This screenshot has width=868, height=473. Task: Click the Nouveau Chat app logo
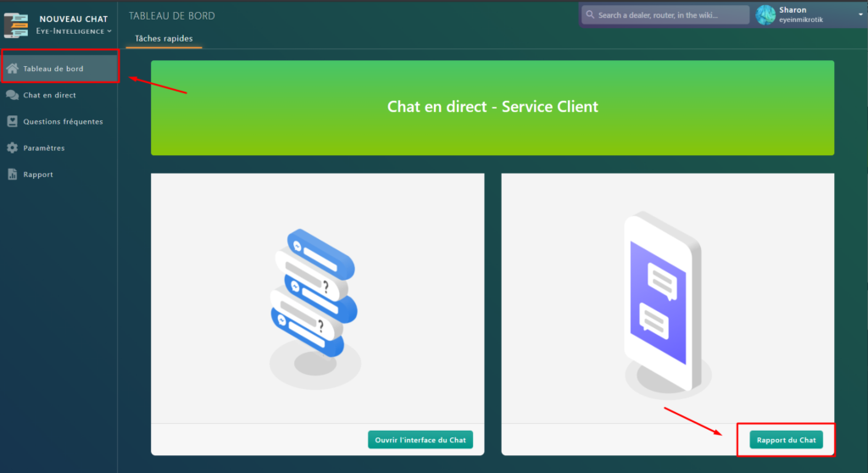point(16,25)
